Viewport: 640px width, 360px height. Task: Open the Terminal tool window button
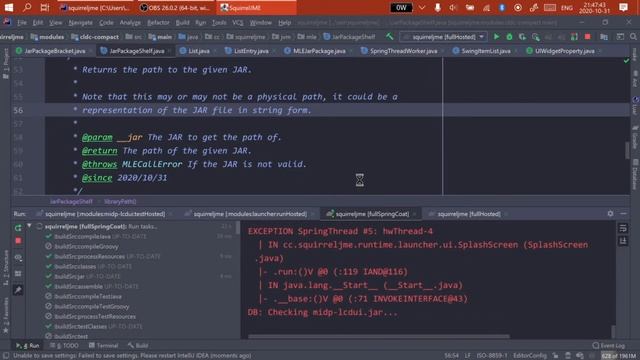[x=103, y=345]
